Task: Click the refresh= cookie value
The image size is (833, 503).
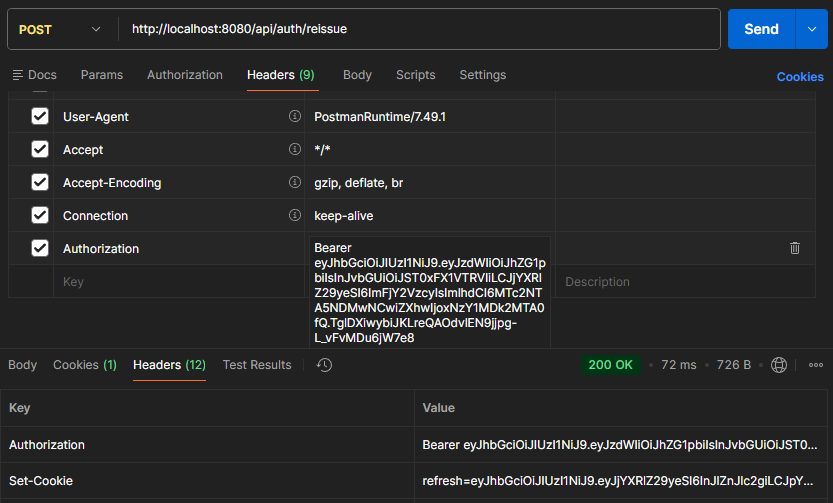Action: (618, 481)
